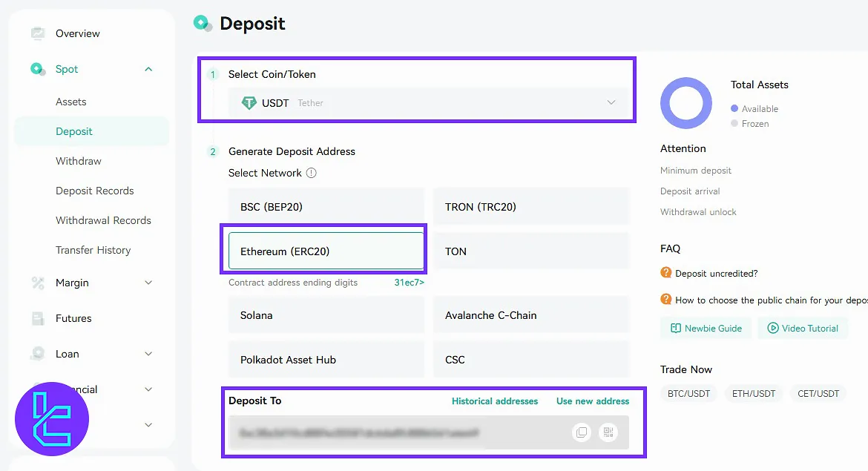Open contract address link 31ec7>
868x471 pixels.
pyautogui.click(x=409, y=283)
